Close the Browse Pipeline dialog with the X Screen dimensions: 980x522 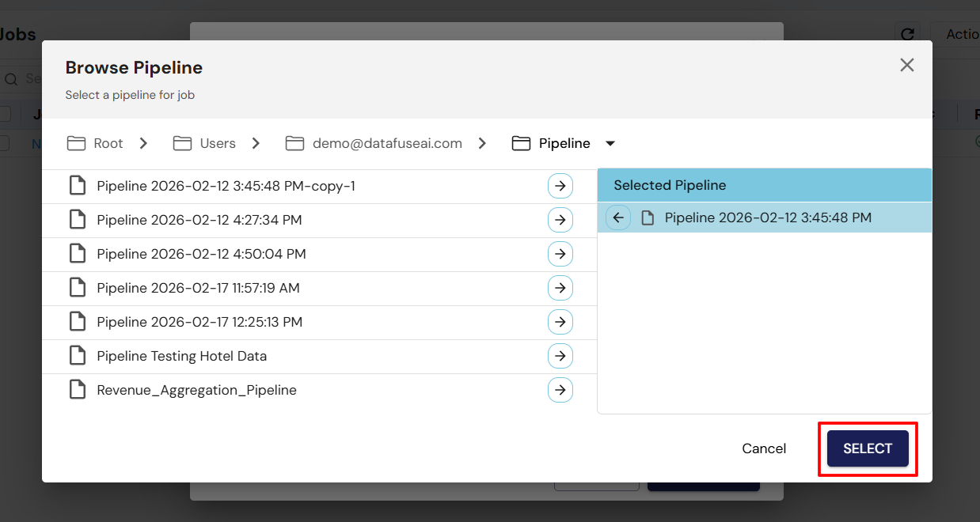click(906, 65)
